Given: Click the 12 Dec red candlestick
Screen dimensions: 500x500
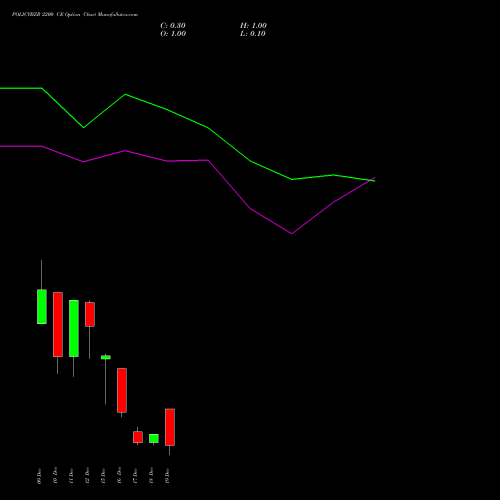Looking at the screenshot, I should coord(90,314).
